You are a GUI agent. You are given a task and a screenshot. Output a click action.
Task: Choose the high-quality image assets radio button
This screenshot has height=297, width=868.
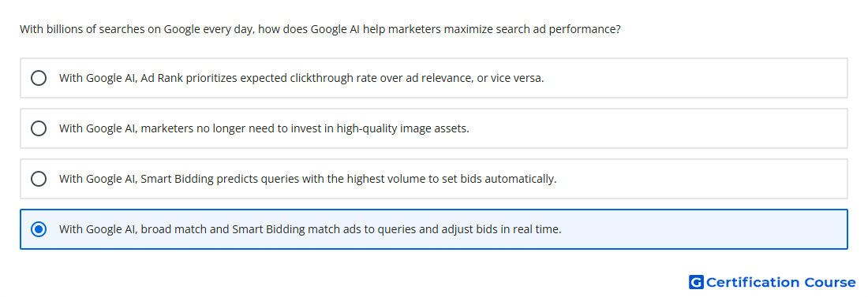click(39, 128)
